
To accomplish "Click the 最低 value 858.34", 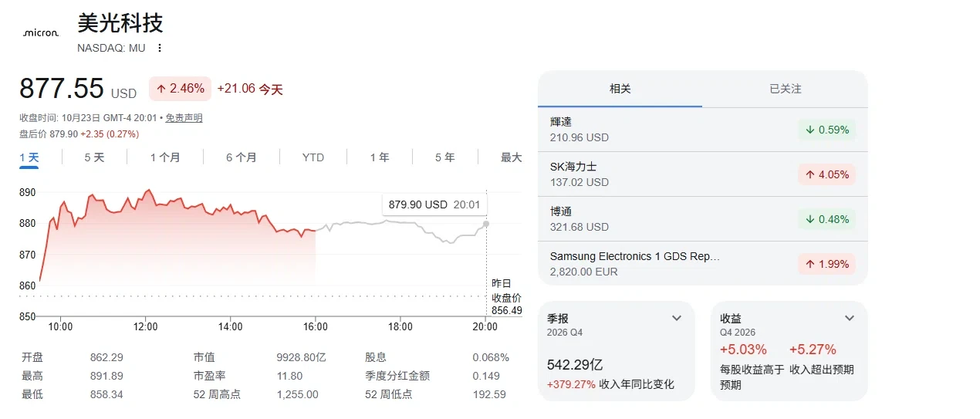I will (106, 394).
